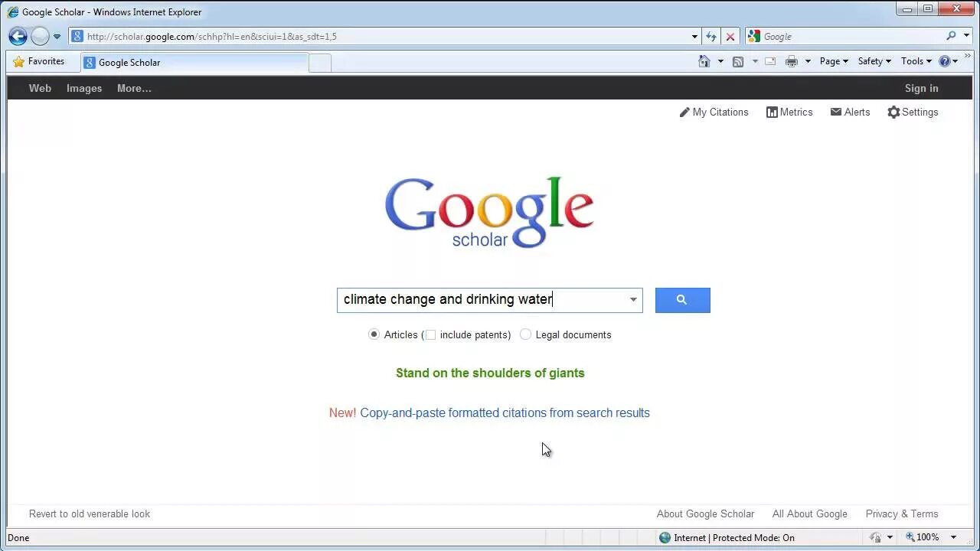This screenshot has width=980, height=551.
Task: Click the Internet zone globe icon
Action: click(x=665, y=537)
